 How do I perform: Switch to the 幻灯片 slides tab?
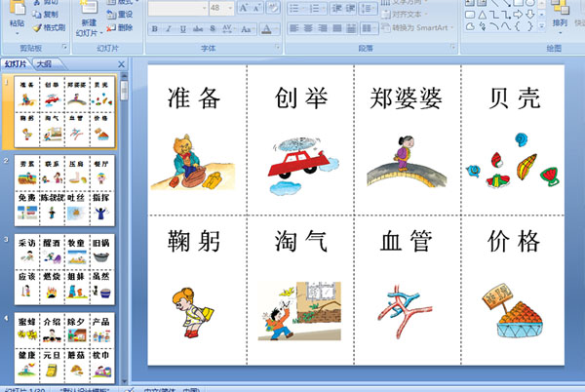pos(16,64)
